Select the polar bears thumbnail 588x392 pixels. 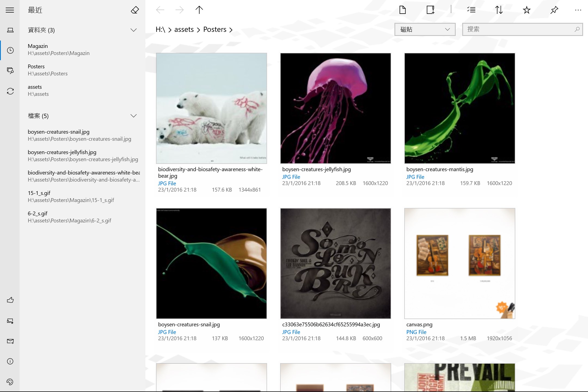[x=212, y=108]
